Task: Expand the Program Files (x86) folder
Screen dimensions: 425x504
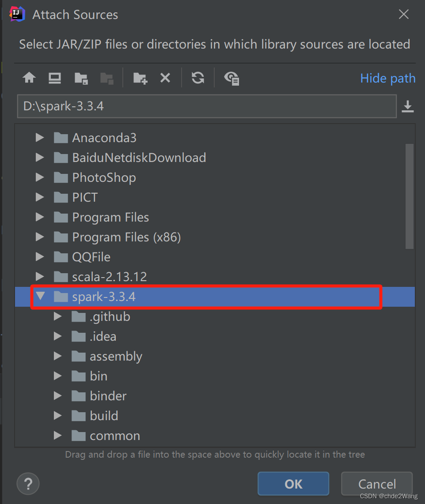Action: click(x=40, y=237)
